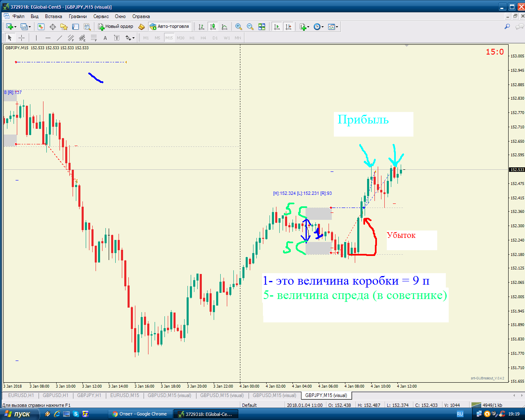The image size is (525, 420).
Task: Click the 152.533 current price label
Action: click(517, 169)
